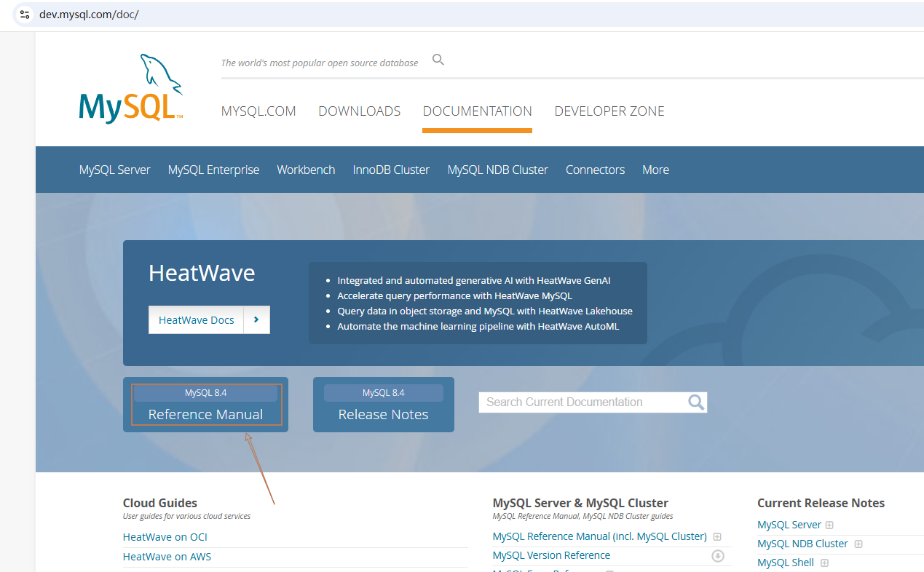
Task: Open MySQL Shell release notes link
Action: (x=786, y=563)
